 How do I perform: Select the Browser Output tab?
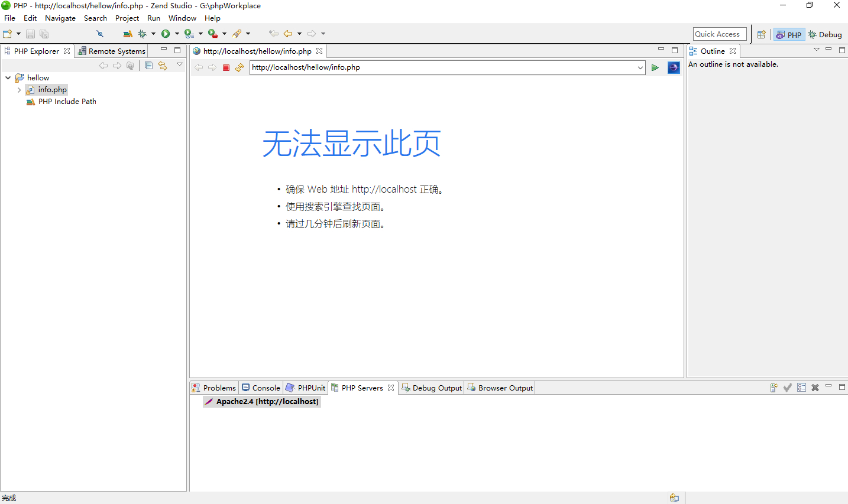500,388
